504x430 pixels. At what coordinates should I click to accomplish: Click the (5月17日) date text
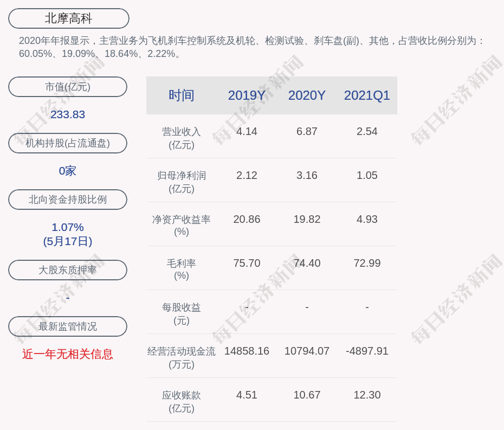click(x=68, y=241)
